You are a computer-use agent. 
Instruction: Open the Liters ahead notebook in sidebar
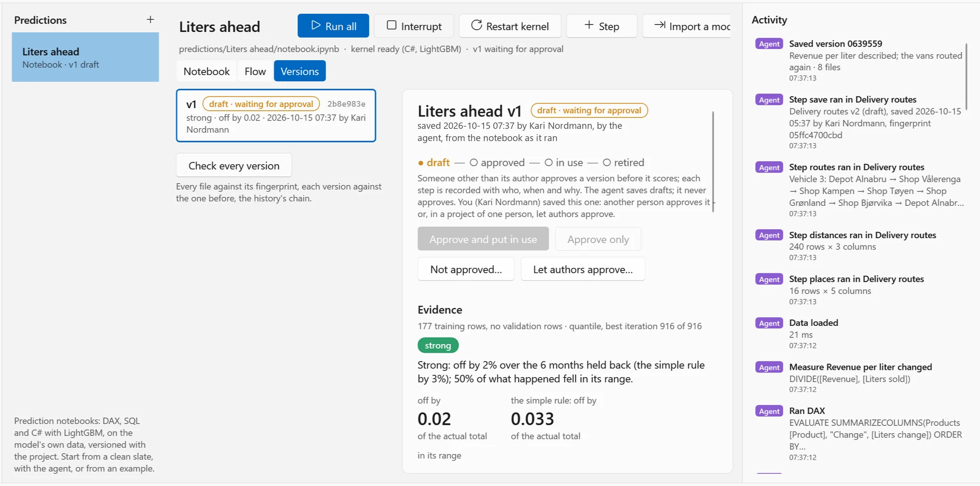pyautogui.click(x=85, y=57)
